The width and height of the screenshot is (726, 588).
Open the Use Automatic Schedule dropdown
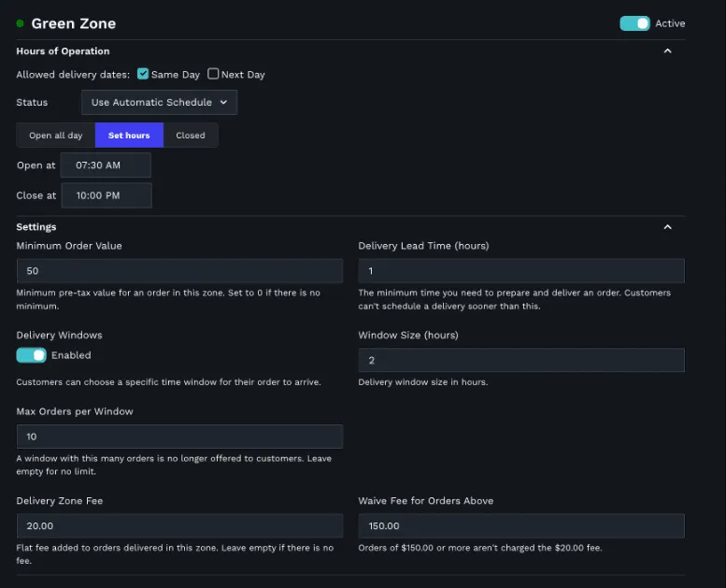pyautogui.click(x=159, y=102)
